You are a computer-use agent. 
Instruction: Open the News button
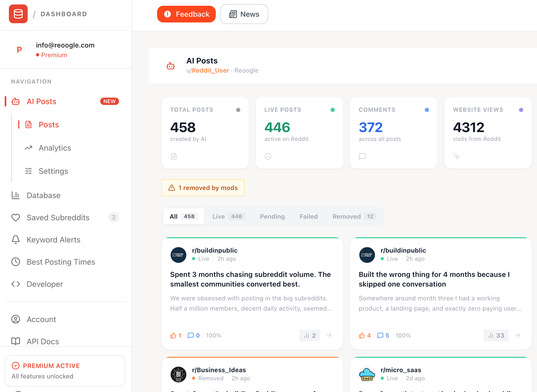244,14
